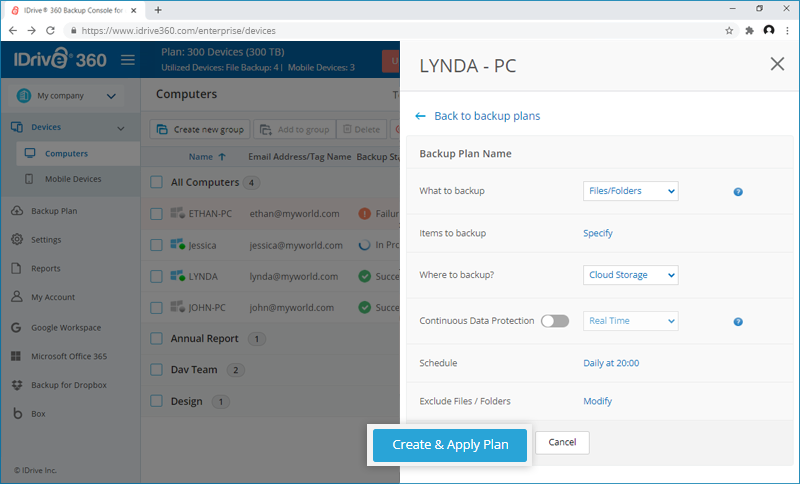The height and width of the screenshot is (484, 800).
Task: Close the LYNDA - PC panel
Action: [x=777, y=64]
